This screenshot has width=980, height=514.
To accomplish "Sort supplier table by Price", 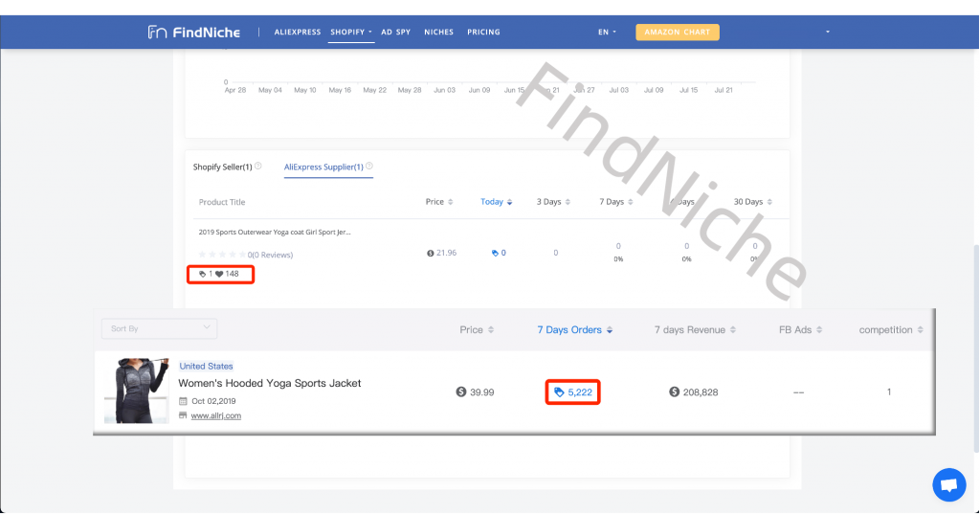I will pos(439,202).
